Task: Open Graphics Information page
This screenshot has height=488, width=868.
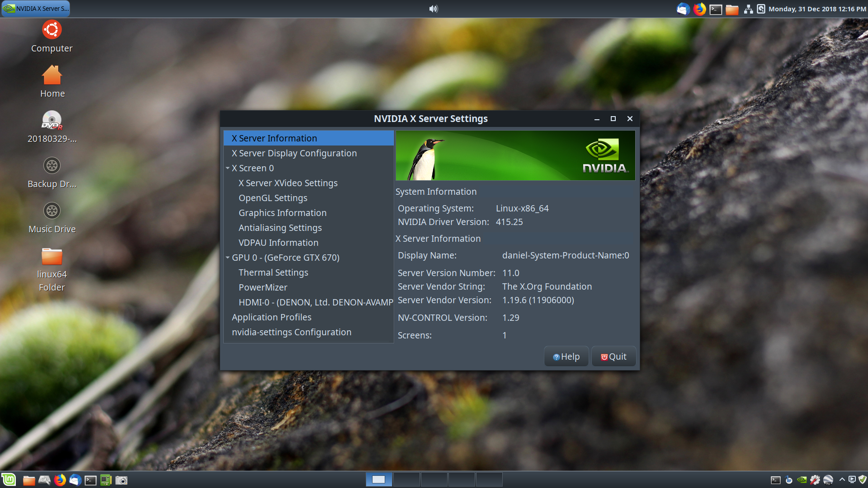Action: click(309, 213)
